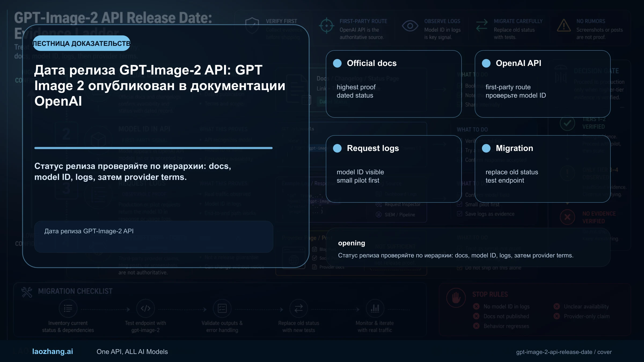Toggle the Do not ship on this alone checkbox

point(460,268)
